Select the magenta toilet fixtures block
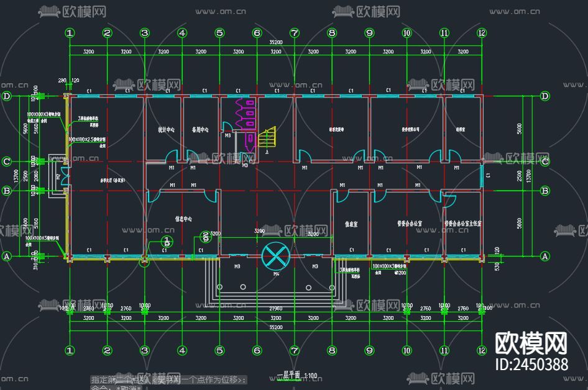Screen dimensions: 588x390 click(246, 124)
